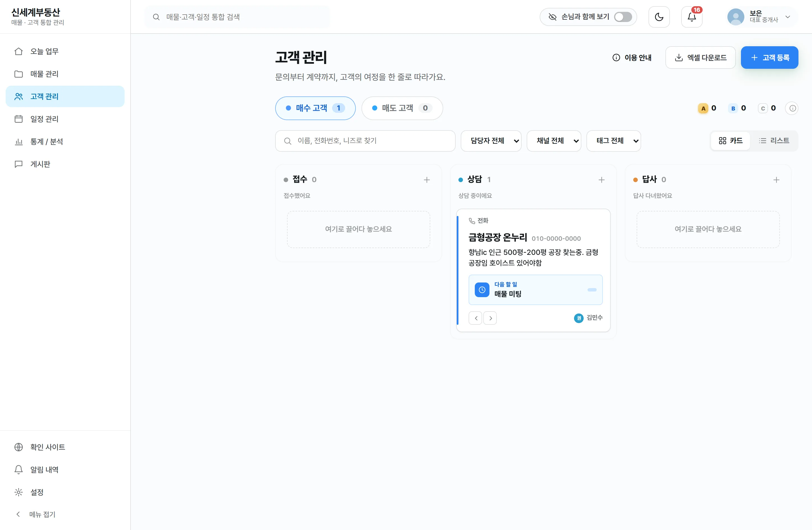Click note text 향남ic 인근 500평-200평

tap(533, 257)
